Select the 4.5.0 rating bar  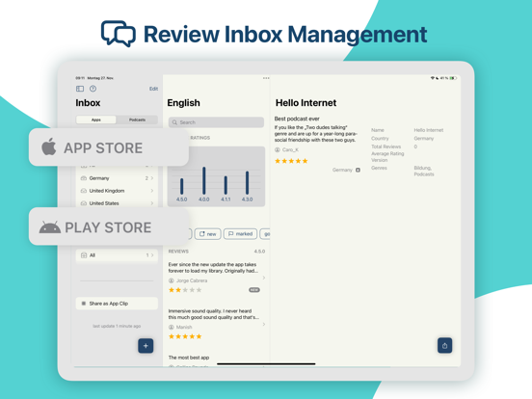[181, 187]
